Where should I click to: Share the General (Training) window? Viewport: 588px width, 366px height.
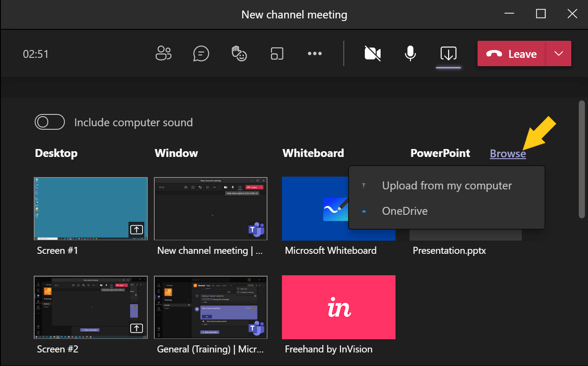click(x=210, y=307)
